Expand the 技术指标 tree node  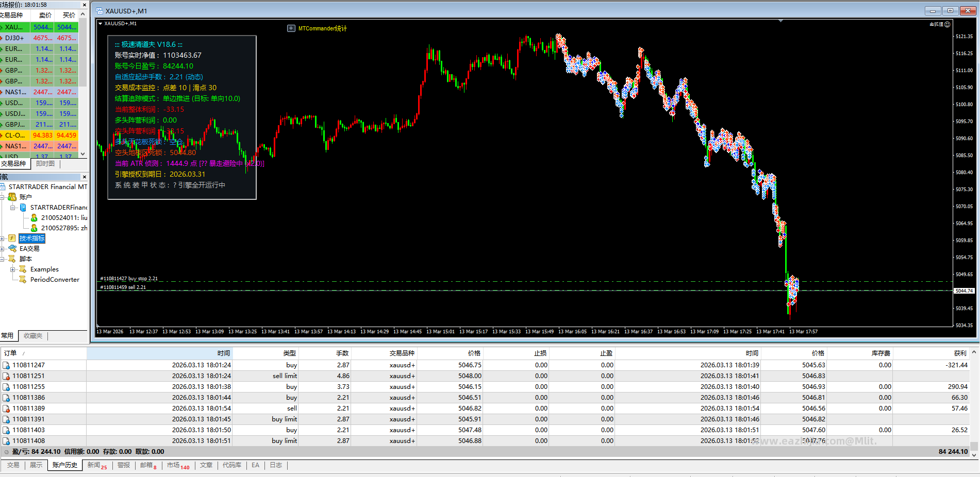click(x=2, y=238)
